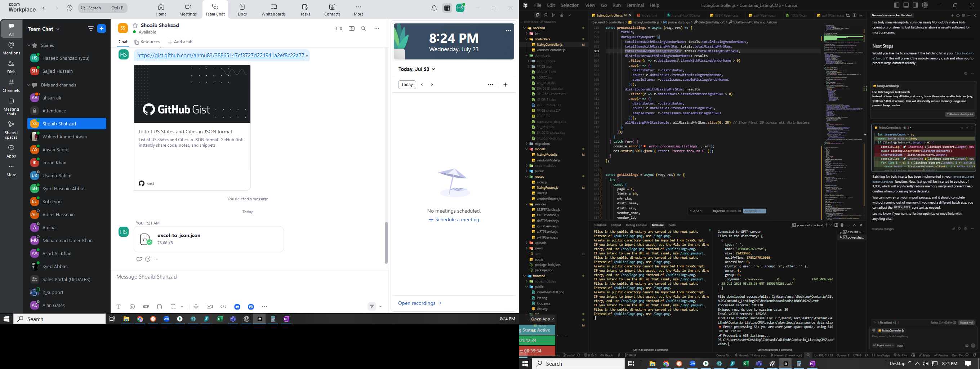Toggle Cursor bottom panel visibility
This screenshot has width=980, height=369.
(x=906, y=5)
